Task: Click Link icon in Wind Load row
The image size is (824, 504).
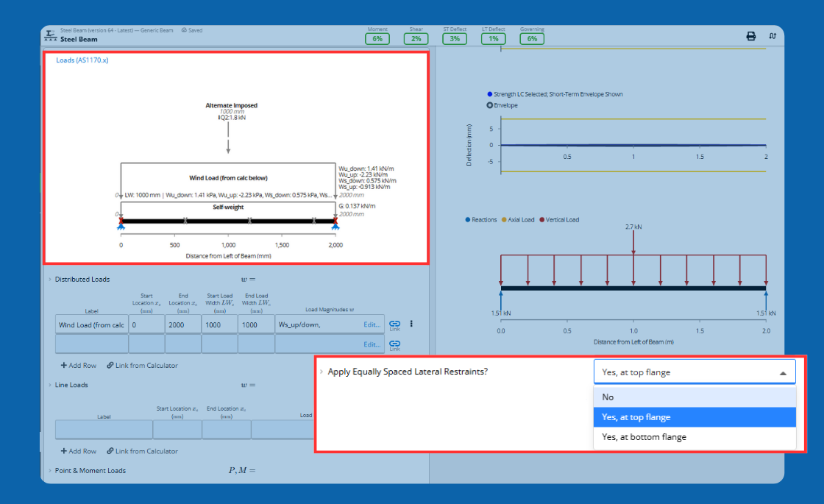Action: (394, 324)
